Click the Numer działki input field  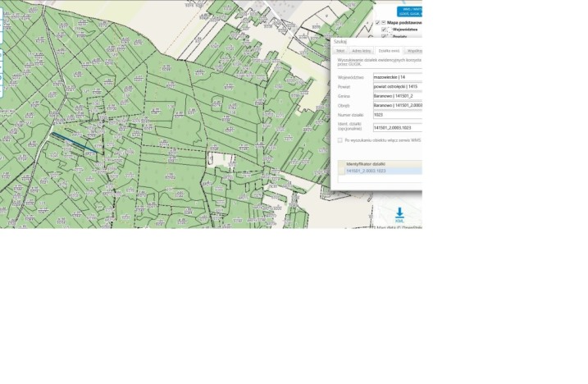click(397, 115)
